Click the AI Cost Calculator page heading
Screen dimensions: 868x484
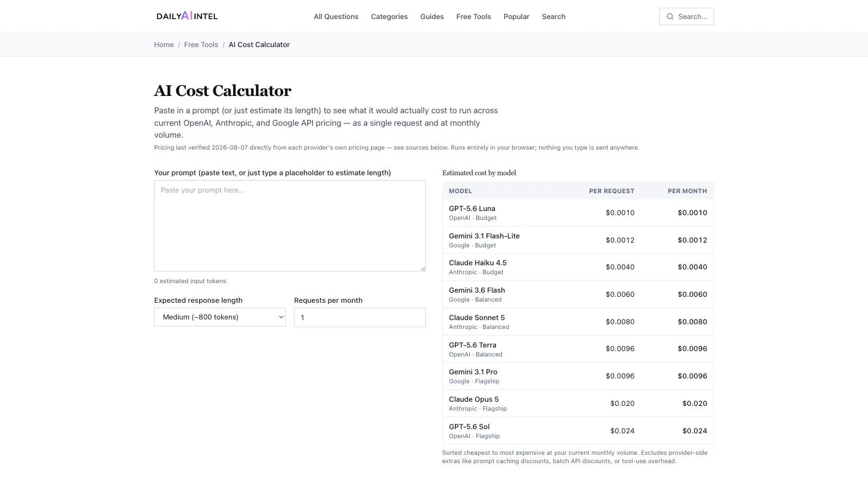pyautogui.click(x=222, y=91)
